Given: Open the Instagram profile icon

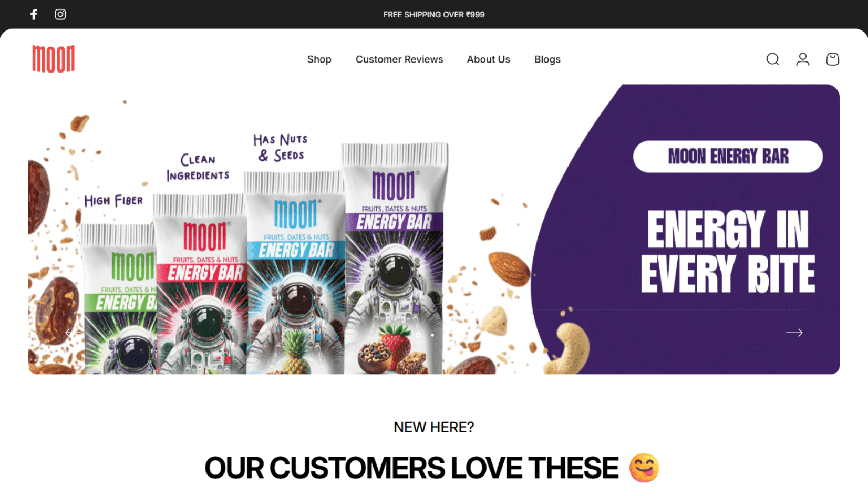Looking at the screenshot, I should click(x=60, y=14).
